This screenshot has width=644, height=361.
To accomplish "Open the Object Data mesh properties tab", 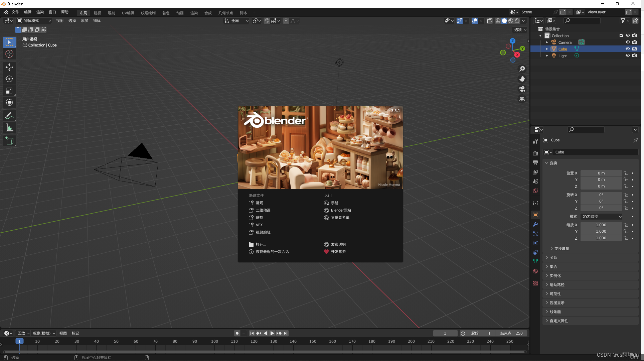I will point(535,262).
